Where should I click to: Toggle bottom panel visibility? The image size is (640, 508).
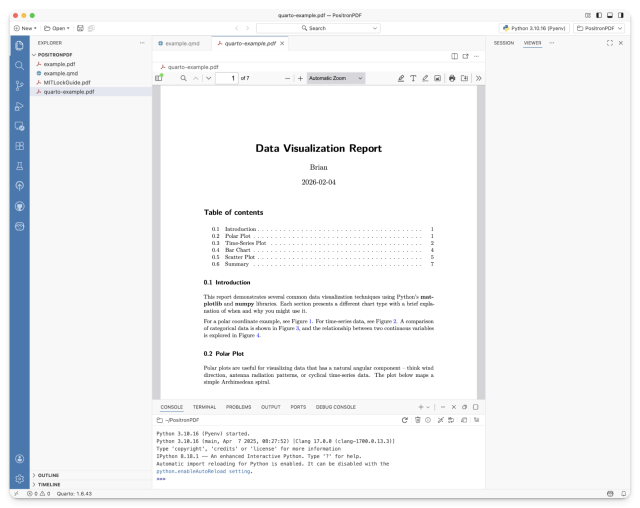click(x=610, y=15)
